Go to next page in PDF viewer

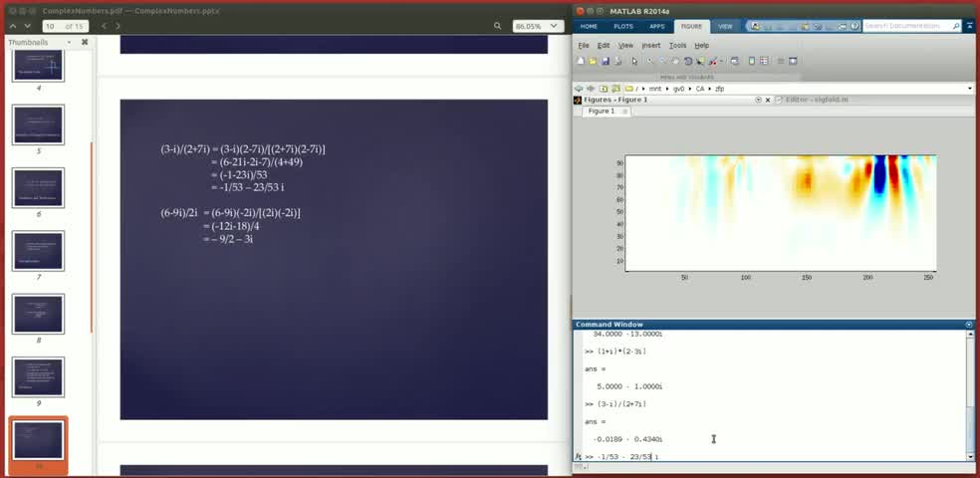click(27, 26)
